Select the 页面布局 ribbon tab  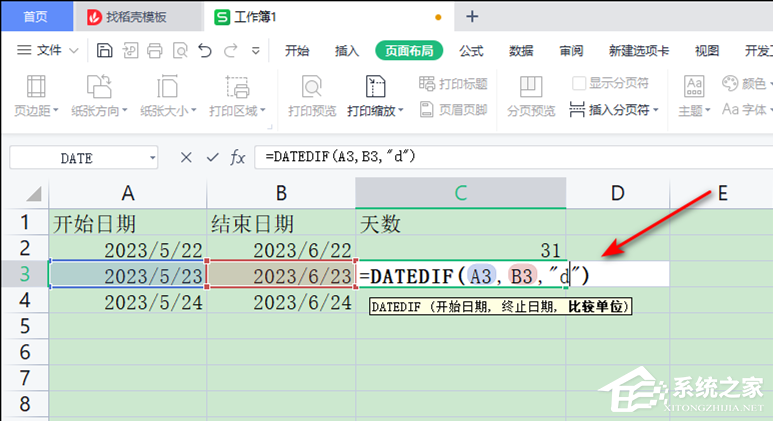(x=409, y=51)
